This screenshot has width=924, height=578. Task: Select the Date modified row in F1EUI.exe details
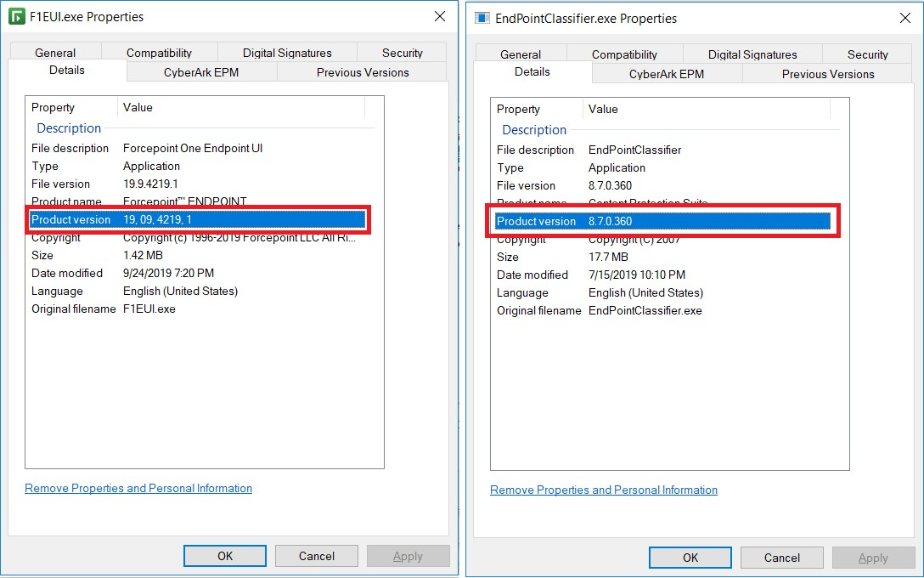(170, 273)
